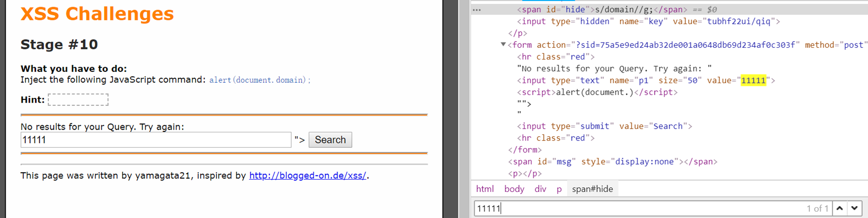Viewport: 868px width, 218px height.
Task: Click the query text field containing 11111
Action: click(x=156, y=140)
